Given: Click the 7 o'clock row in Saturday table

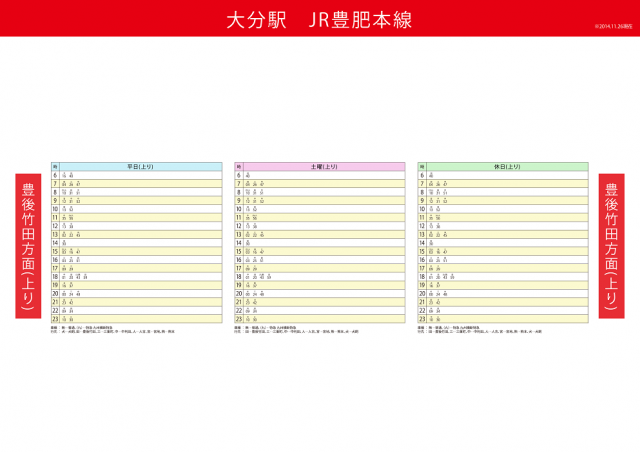Looking at the screenshot, I should [x=320, y=184].
